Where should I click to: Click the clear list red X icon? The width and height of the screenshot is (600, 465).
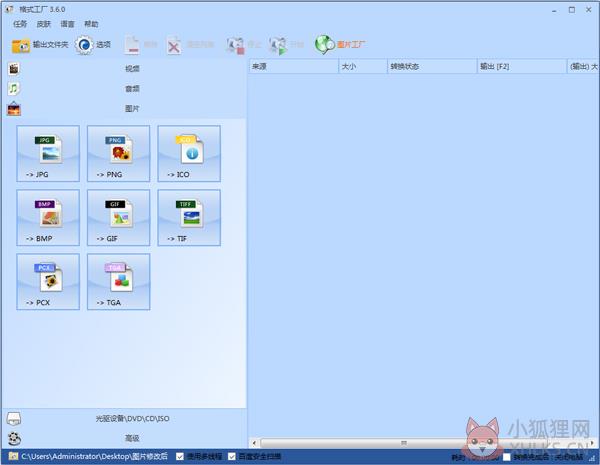click(174, 46)
